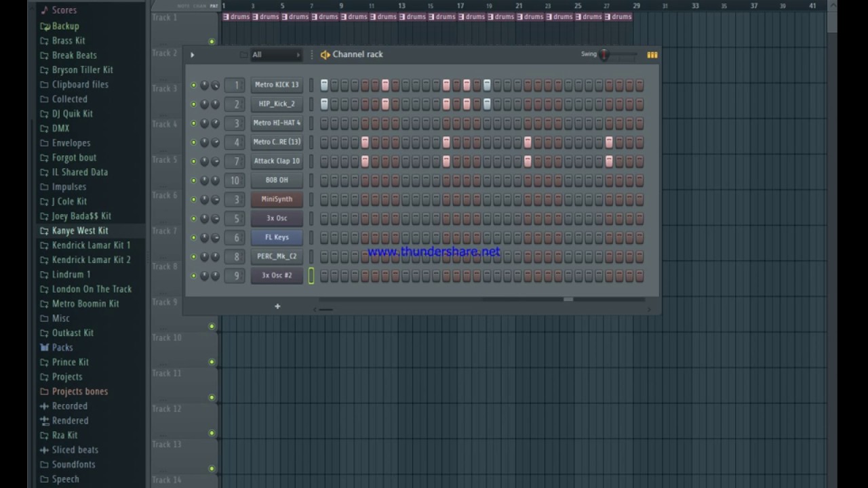Click the Sliced beats icon in browser
This screenshot has height=488, width=868.
coord(44,450)
